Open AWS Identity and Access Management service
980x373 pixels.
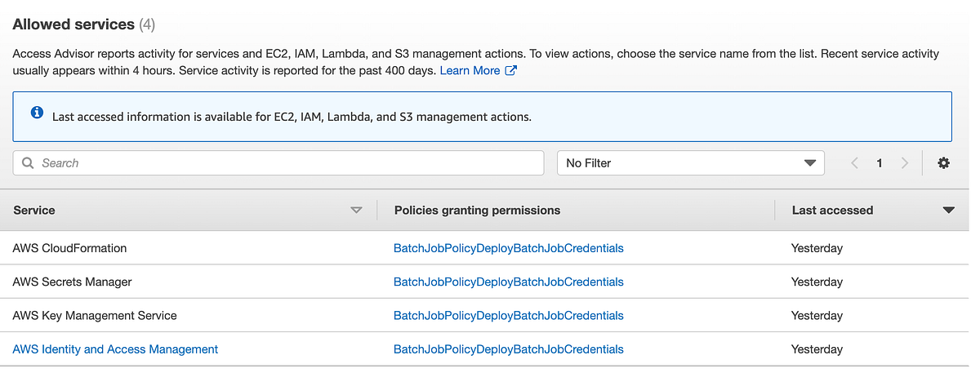click(115, 349)
